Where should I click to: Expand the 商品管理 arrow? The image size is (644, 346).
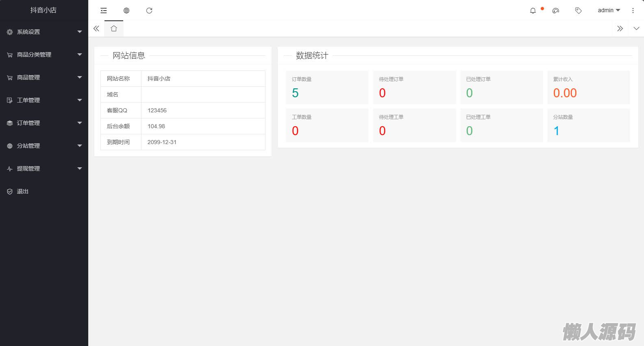(x=80, y=77)
